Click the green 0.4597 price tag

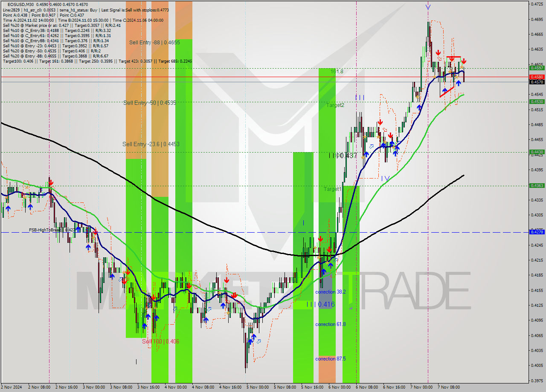[x=537, y=68]
